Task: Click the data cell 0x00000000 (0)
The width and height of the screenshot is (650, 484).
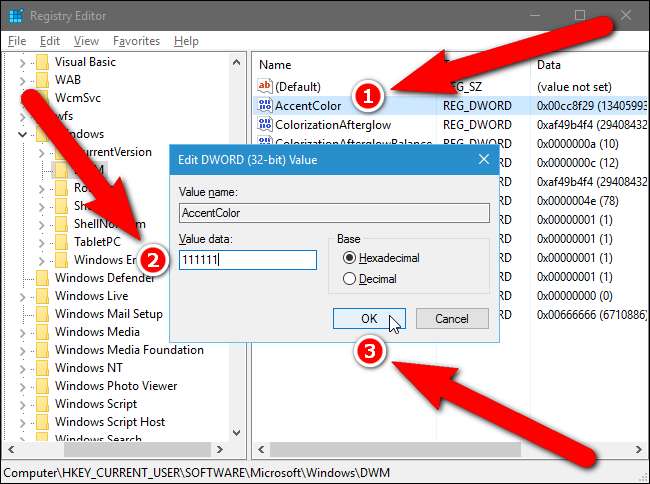Action: tap(575, 296)
